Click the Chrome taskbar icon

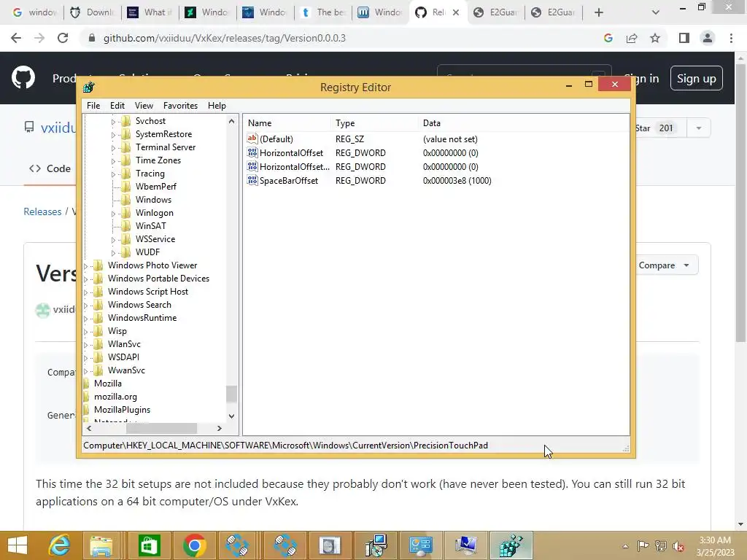click(x=194, y=545)
